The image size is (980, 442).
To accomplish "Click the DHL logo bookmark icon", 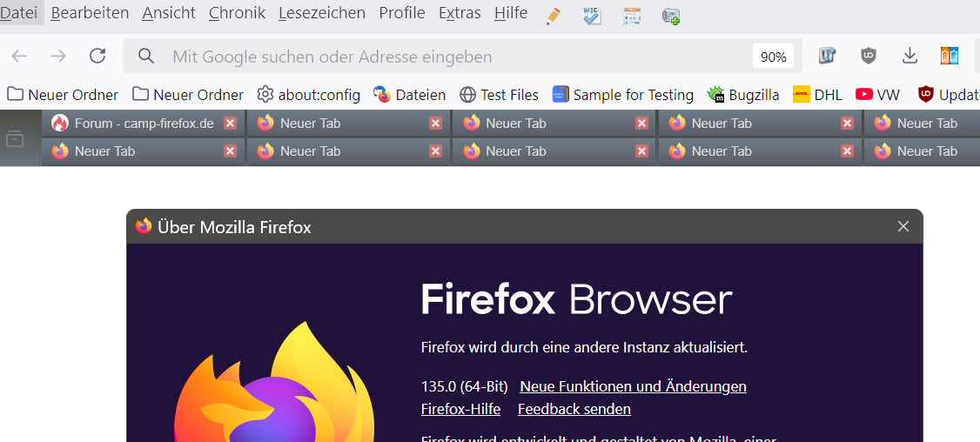I will pyautogui.click(x=802, y=94).
